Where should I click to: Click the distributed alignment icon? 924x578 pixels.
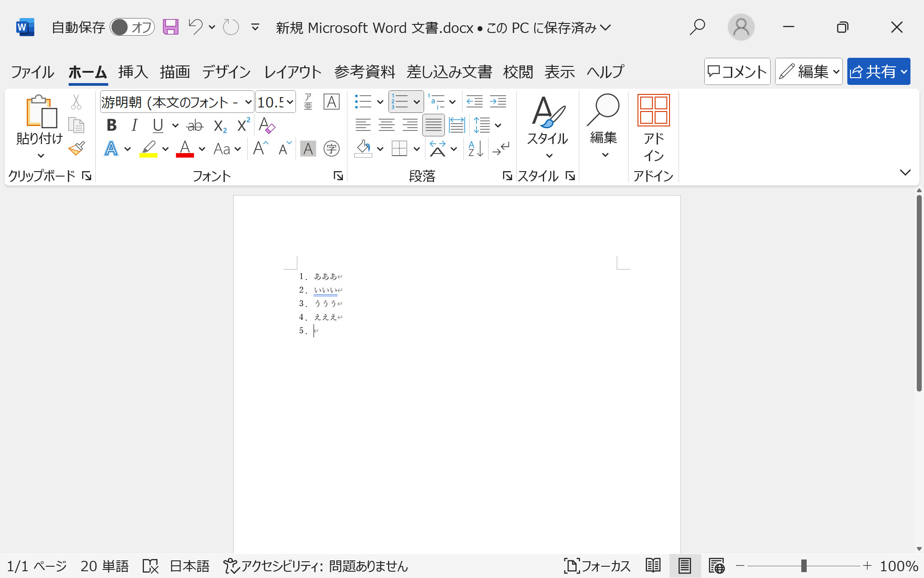coord(457,125)
